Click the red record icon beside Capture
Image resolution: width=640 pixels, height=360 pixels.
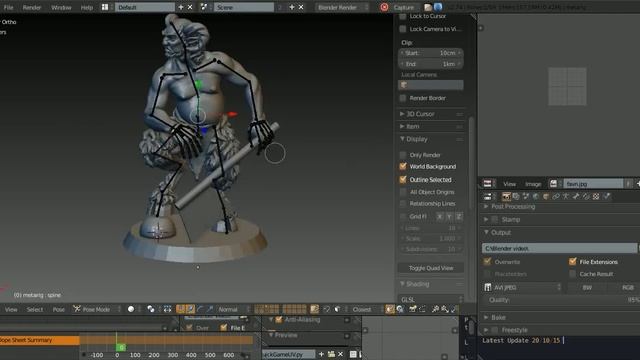point(384,7)
